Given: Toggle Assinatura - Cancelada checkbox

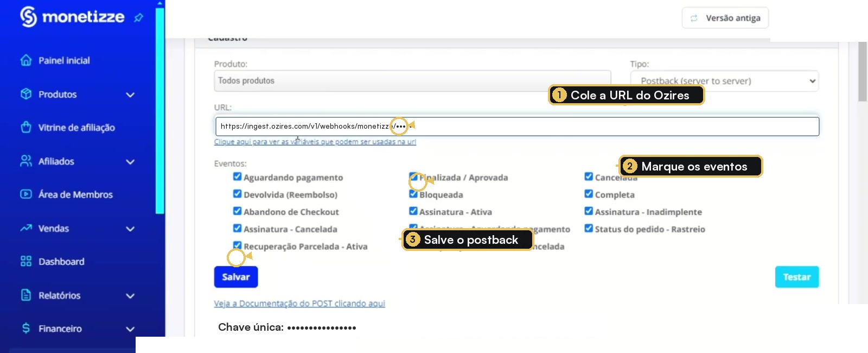Looking at the screenshot, I should click(237, 228).
